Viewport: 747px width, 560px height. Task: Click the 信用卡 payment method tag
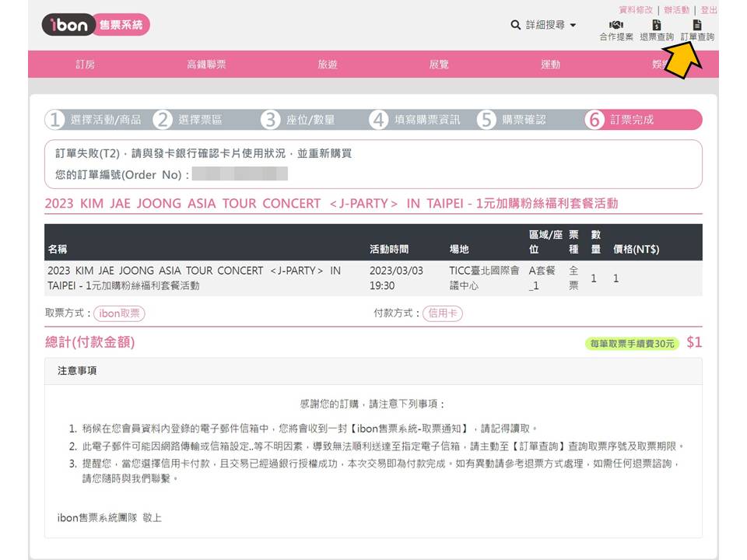[x=443, y=313]
